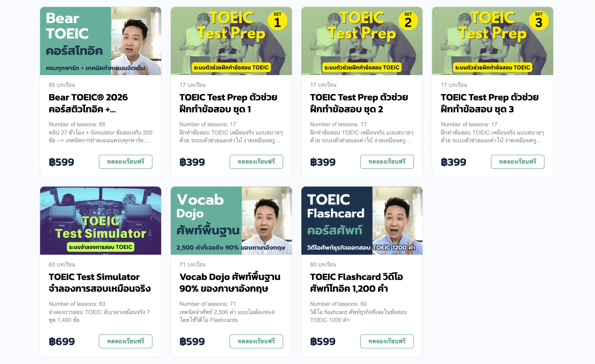This screenshot has width=595, height=364.
Task: Start free trial for Bear TOEIC course
Action: point(126,162)
